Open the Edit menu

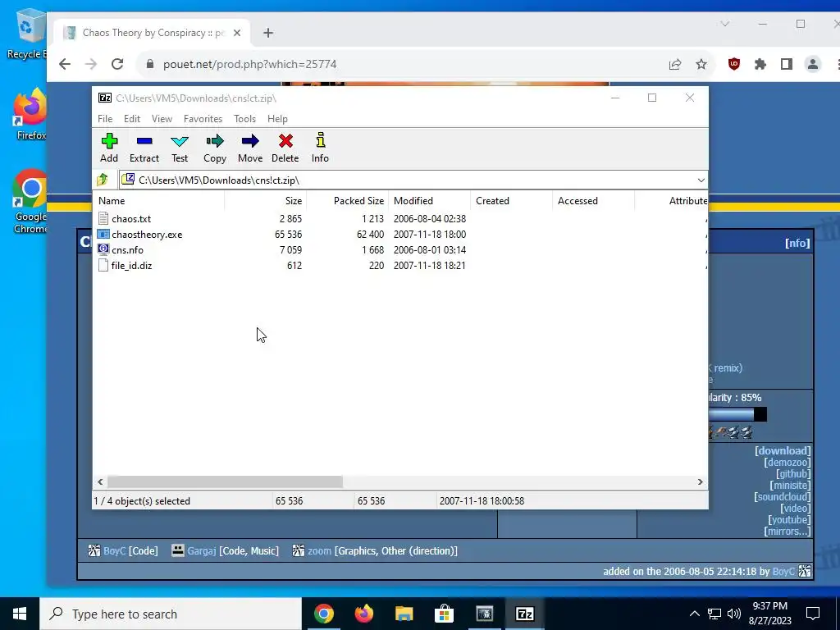pos(132,119)
